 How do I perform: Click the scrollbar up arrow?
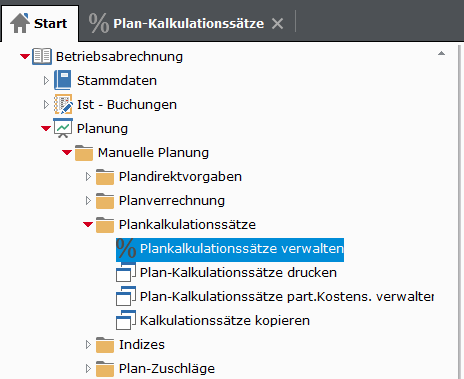tap(441, 53)
